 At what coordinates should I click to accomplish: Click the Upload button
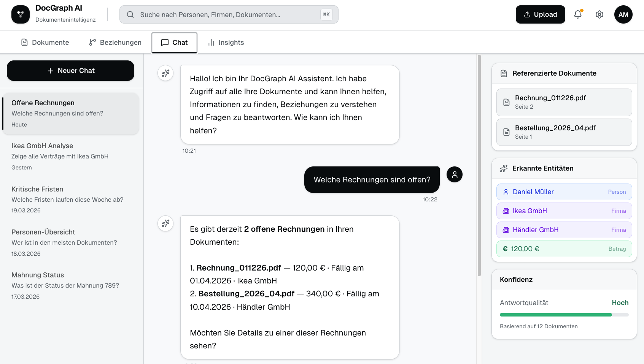540,14
